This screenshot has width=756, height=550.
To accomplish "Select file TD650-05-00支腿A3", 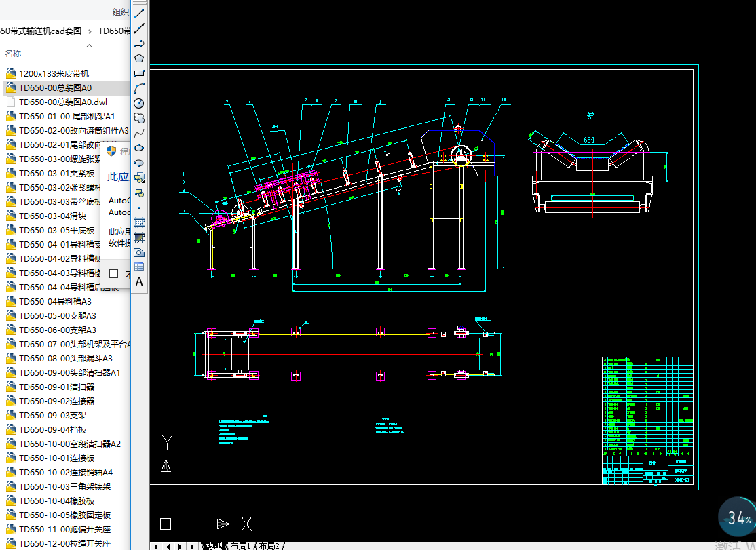I will pyautogui.click(x=57, y=315).
